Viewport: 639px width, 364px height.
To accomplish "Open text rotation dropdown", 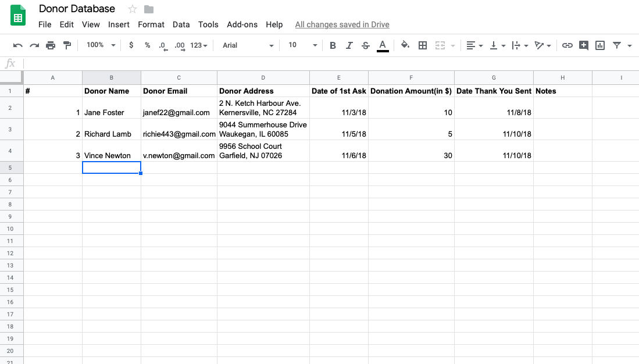I will [x=543, y=45].
